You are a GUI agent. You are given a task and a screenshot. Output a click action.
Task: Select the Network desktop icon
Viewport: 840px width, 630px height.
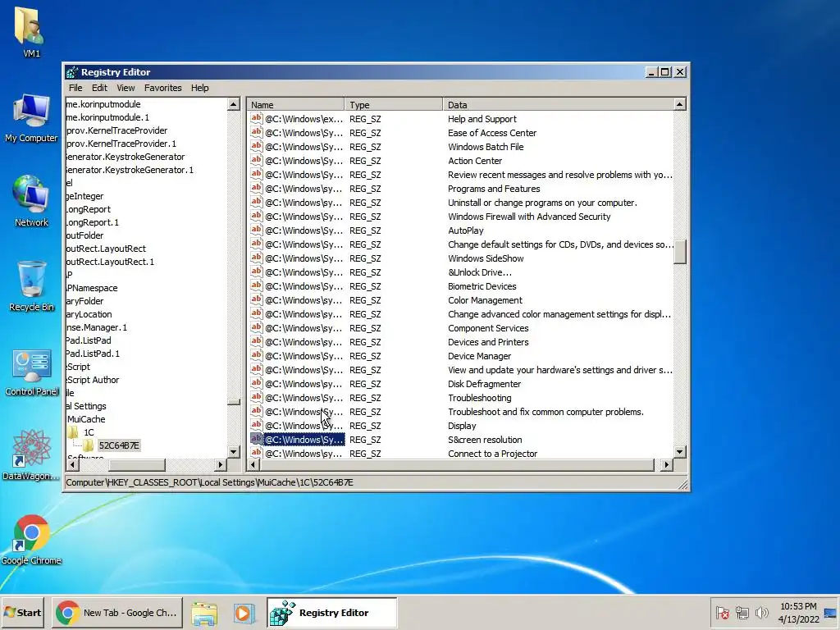31,194
